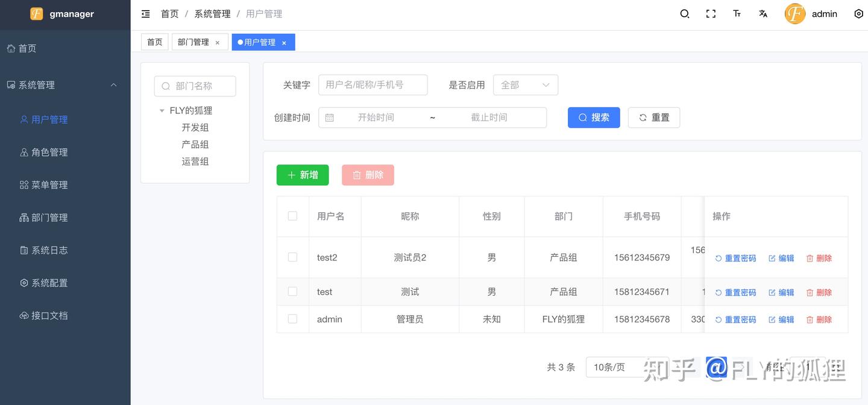Edit the admin user
The image size is (868, 405).
pyautogui.click(x=781, y=319)
